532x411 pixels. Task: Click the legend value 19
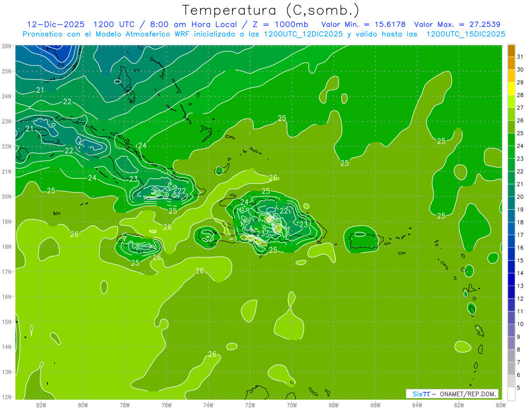point(520,210)
